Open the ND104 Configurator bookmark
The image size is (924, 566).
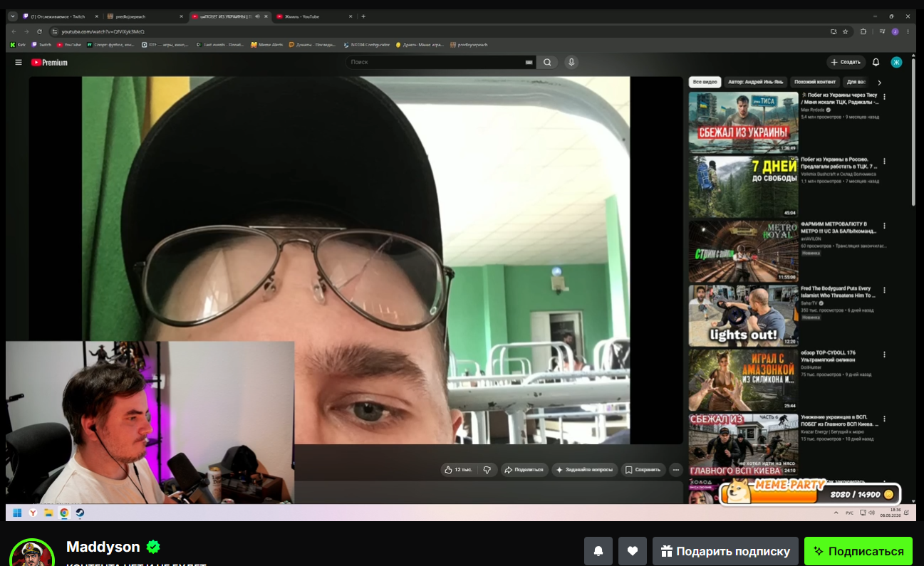tap(367, 45)
